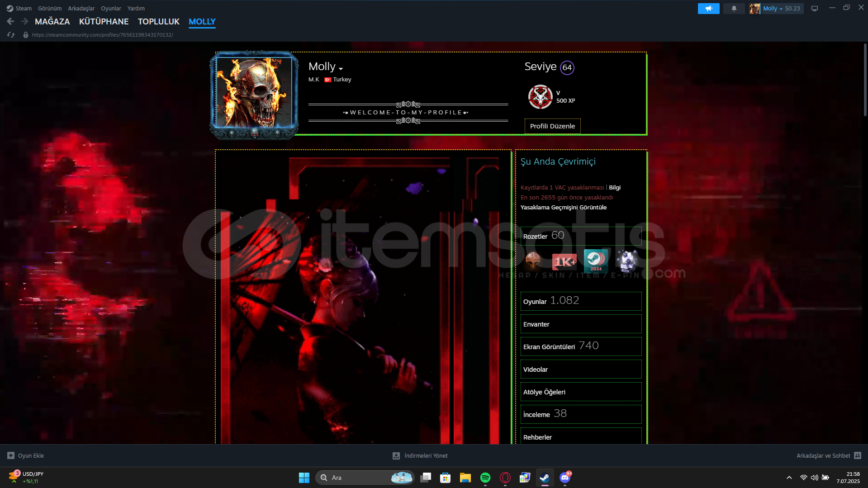Click the 1K+ games badge
Image resolution: width=868 pixels, height=488 pixels.
click(564, 261)
